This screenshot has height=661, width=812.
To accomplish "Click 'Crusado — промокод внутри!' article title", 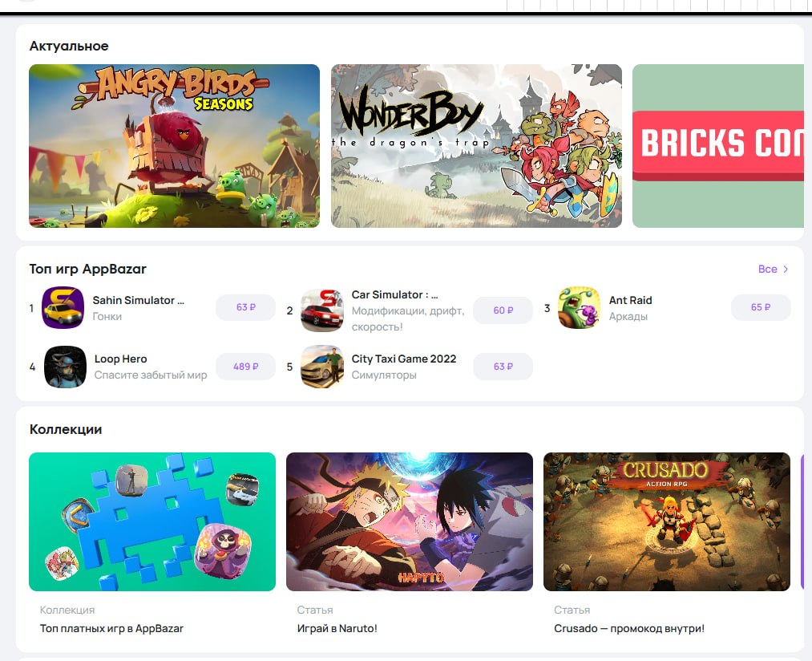I will (629, 628).
